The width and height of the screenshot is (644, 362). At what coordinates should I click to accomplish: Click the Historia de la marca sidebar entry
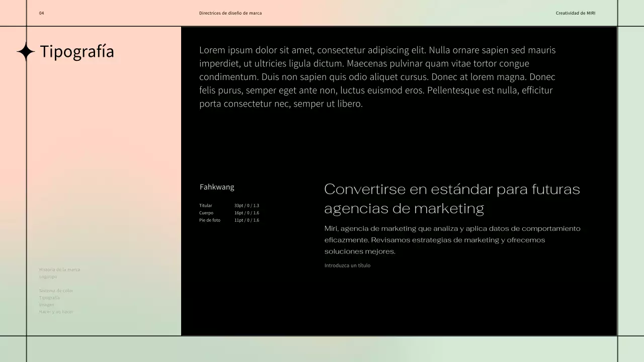(59, 269)
